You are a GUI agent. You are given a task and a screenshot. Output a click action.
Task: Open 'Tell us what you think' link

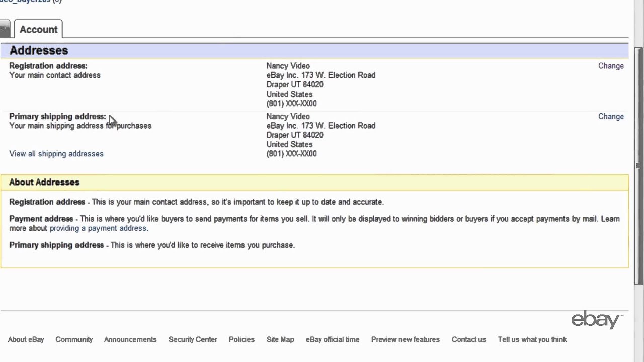click(x=532, y=339)
